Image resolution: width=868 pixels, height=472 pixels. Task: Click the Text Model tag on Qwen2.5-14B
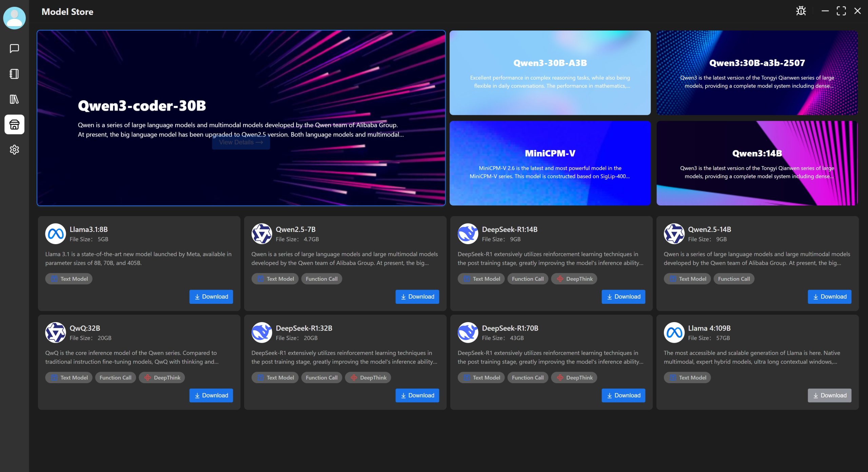click(687, 279)
